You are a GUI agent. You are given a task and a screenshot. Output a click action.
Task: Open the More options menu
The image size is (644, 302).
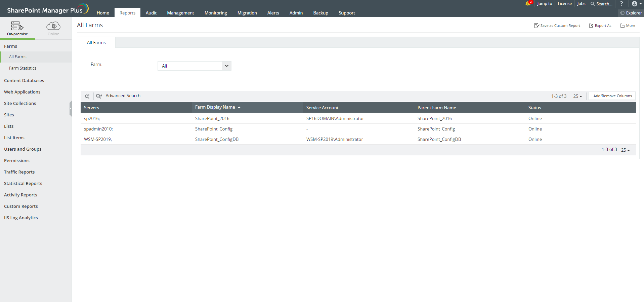pos(628,26)
